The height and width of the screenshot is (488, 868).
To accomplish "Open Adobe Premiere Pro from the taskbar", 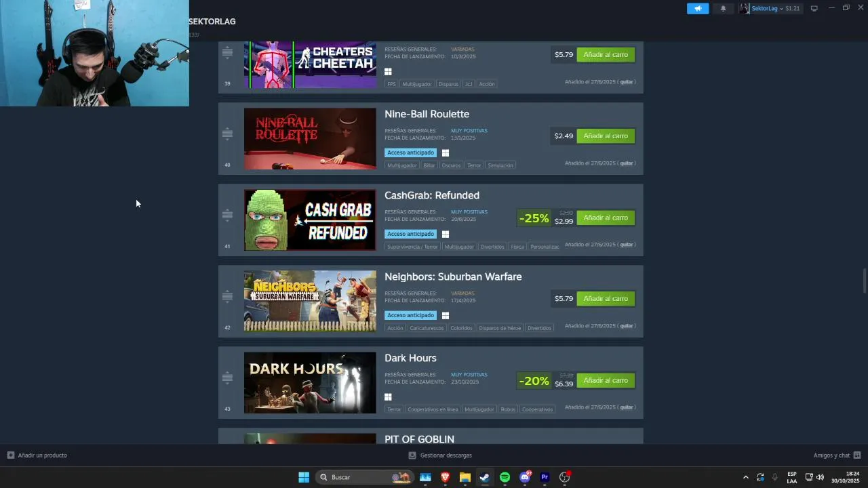I will click(x=545, y=477).
